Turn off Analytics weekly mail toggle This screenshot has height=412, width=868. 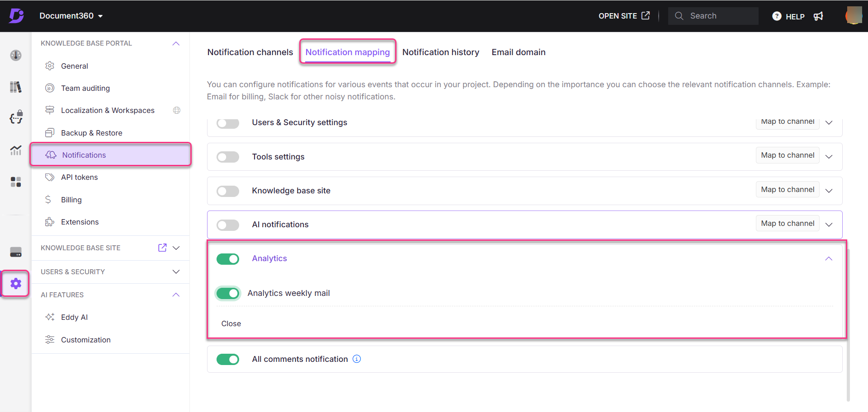tap(228, 293)
